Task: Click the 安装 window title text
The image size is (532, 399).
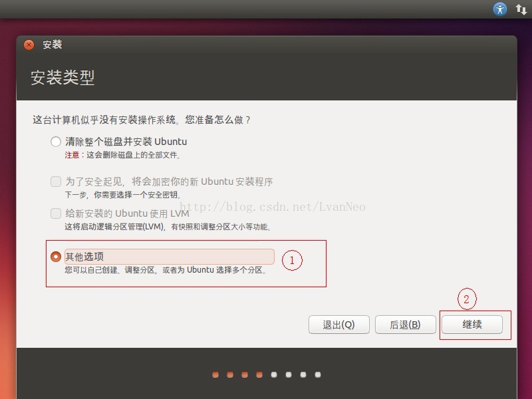Action: pos(53,45)
